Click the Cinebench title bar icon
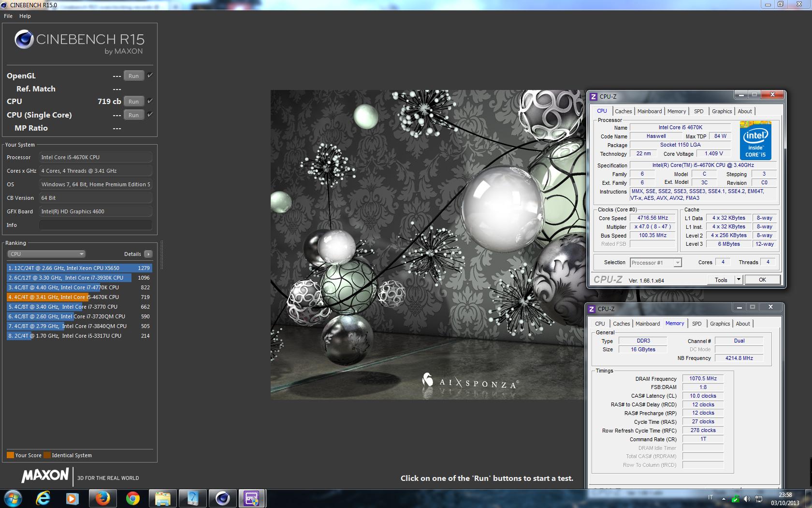This screenshot has width=812, height=508. coord(4,5)
